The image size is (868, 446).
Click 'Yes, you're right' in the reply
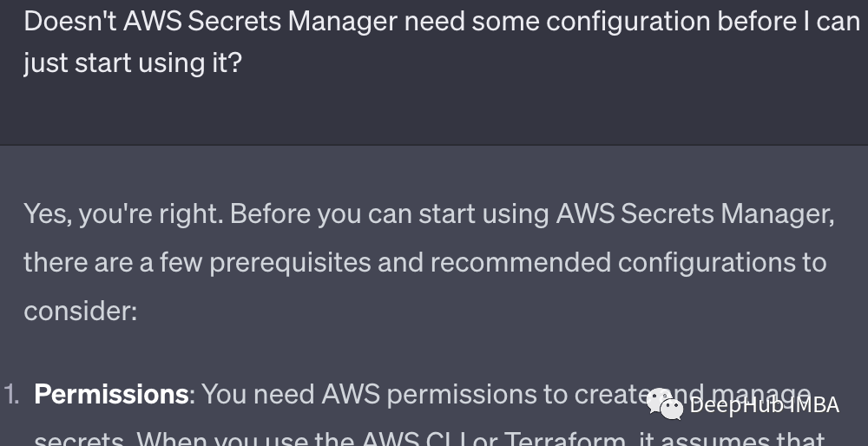coord(123,214)
